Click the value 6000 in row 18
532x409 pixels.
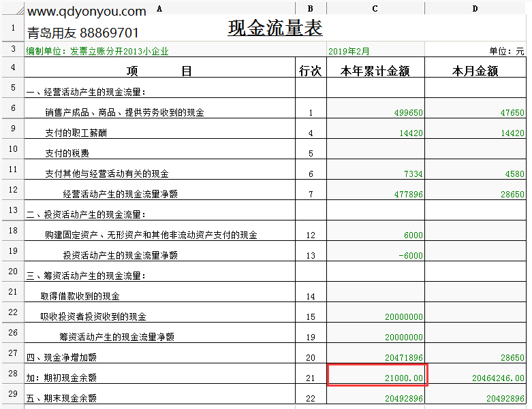point(413,235)
